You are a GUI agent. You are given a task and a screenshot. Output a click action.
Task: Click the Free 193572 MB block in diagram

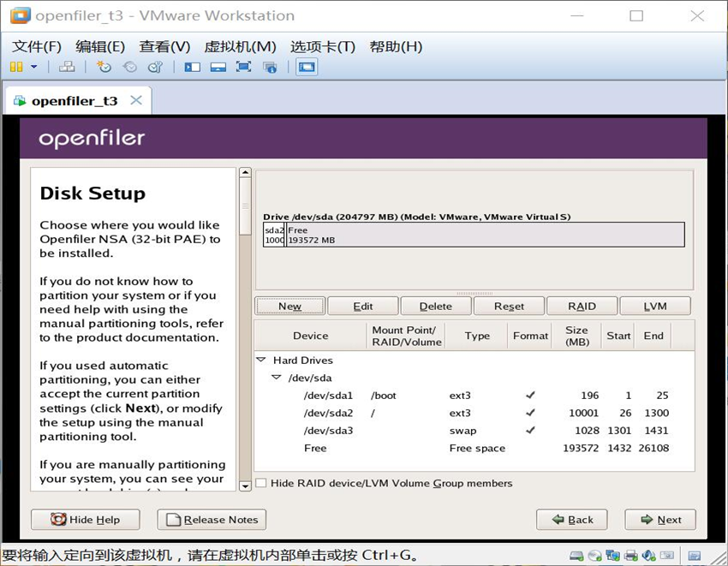pos(485,235)
